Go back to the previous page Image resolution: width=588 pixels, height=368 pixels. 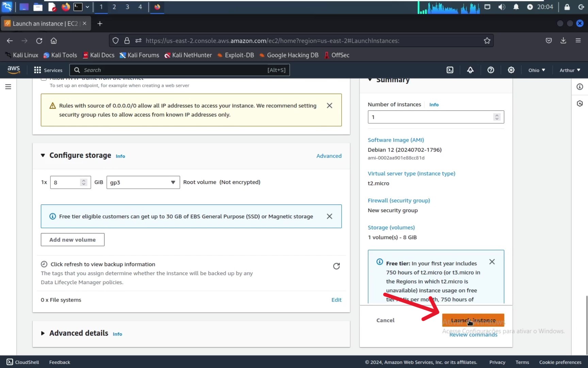click(10, 41)
